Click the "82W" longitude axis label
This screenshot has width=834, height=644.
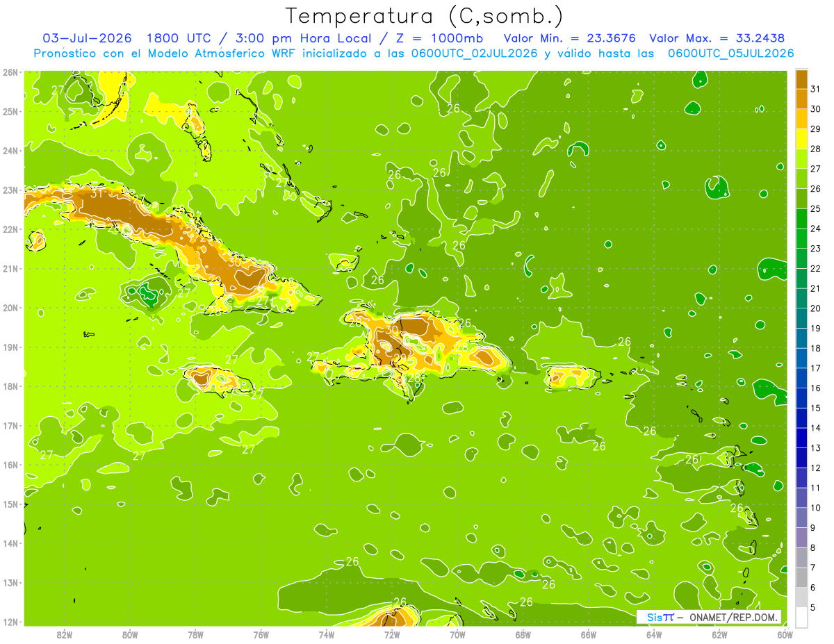click(65, 634)
